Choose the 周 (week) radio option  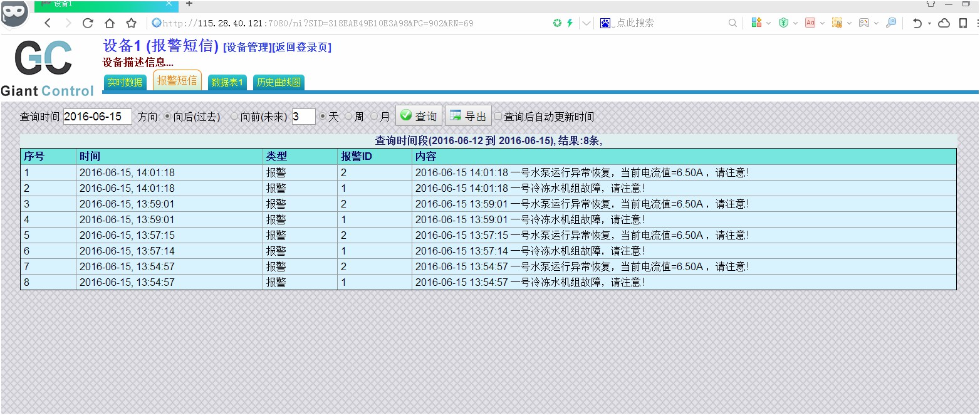coord(348,117)
